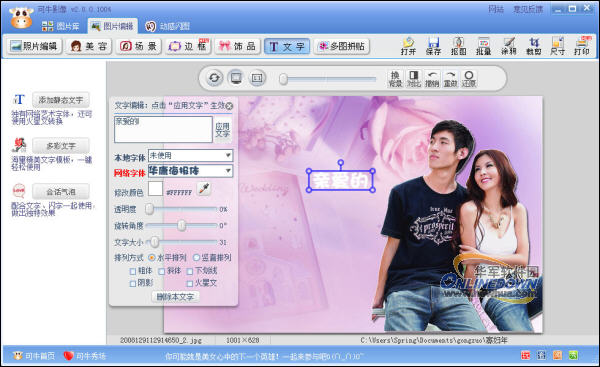Click the fit-to-screen monitor icon
The height and width of the screenshot is (367, 600).
tap(236, 78)
